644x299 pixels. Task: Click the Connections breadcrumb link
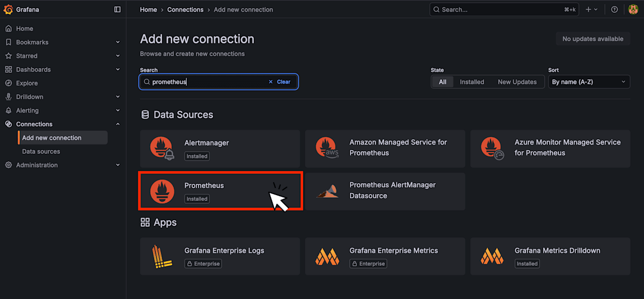tap(185, 10)
